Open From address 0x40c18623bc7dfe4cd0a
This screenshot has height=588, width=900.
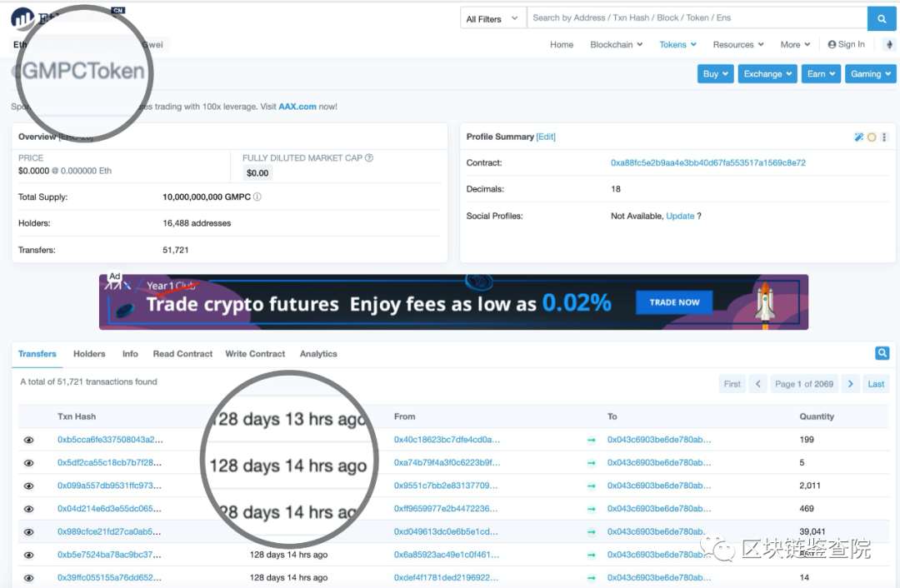click(447, 440)
